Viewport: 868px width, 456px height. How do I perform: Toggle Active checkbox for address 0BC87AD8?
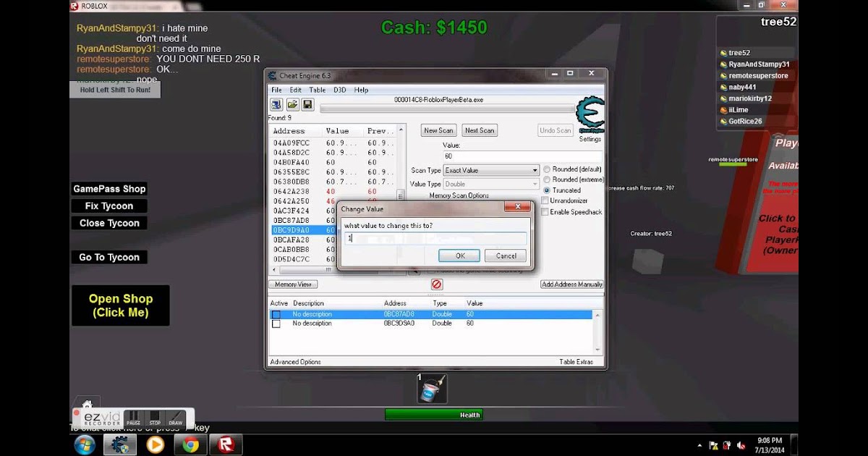276,315
